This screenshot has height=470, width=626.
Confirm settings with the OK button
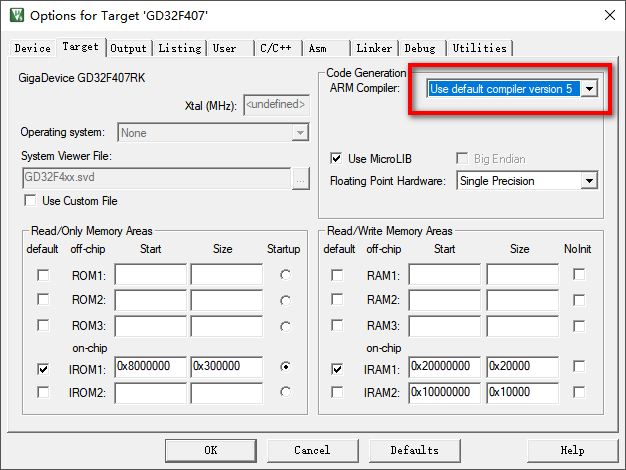[x=211, y=450]
